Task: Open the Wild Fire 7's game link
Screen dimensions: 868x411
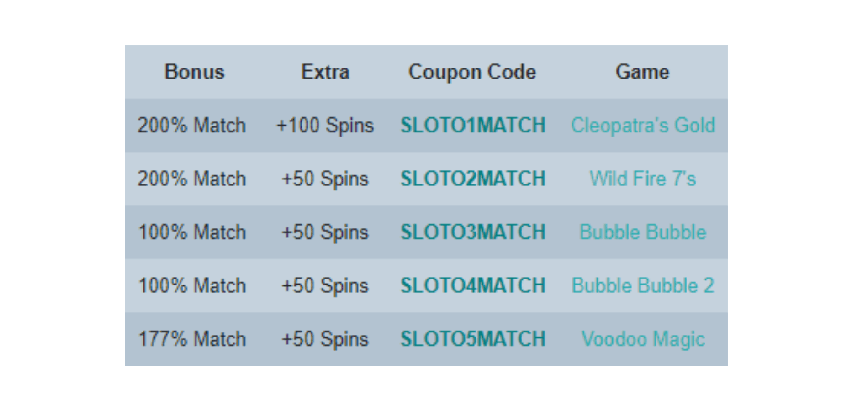Action: point(643,179)
